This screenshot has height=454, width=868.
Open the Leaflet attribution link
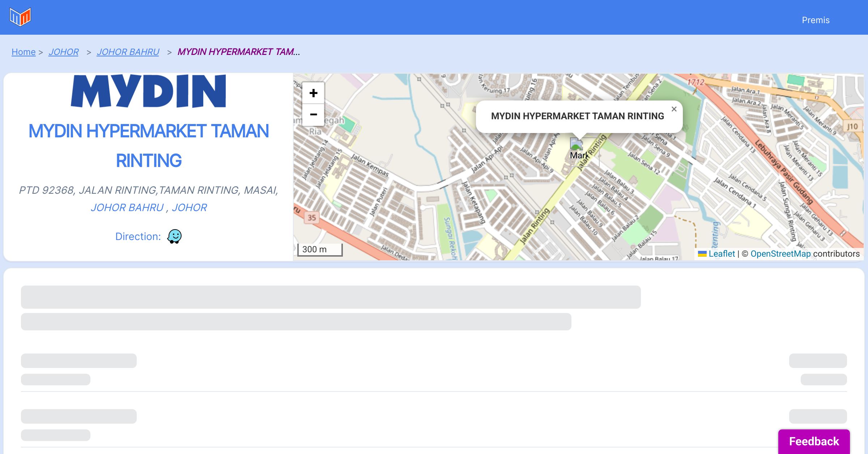722,254
